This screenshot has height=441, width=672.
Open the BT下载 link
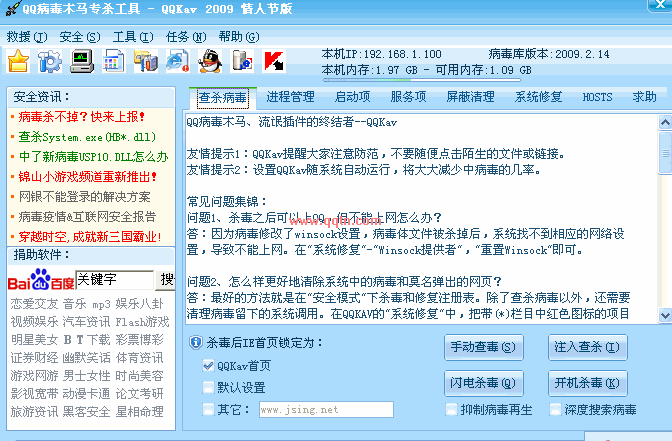87,340
